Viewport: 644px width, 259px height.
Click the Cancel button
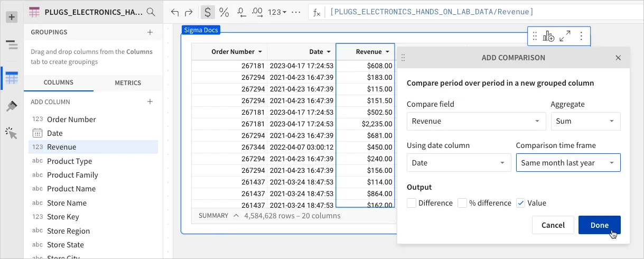tap(553, 225)
